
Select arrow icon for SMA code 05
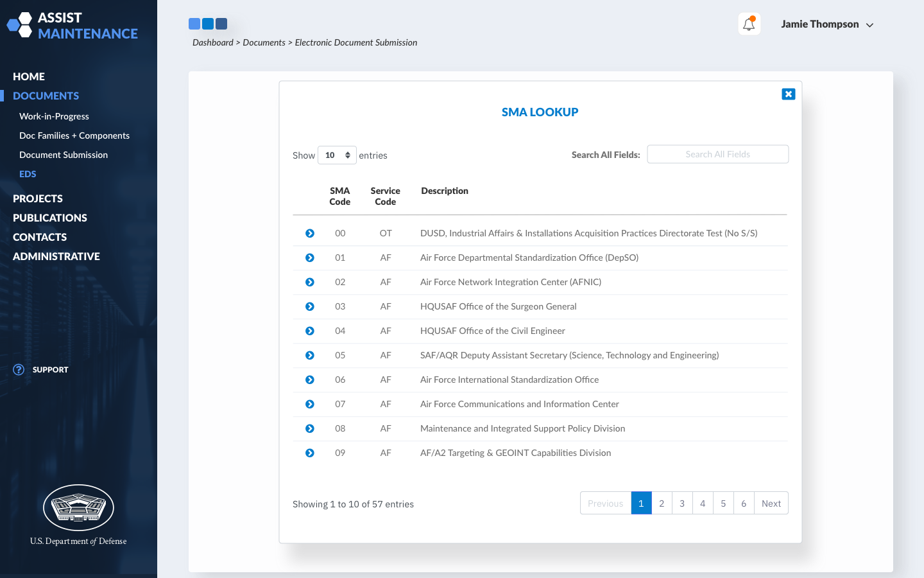pyautogui.click(x=310, y=355)
